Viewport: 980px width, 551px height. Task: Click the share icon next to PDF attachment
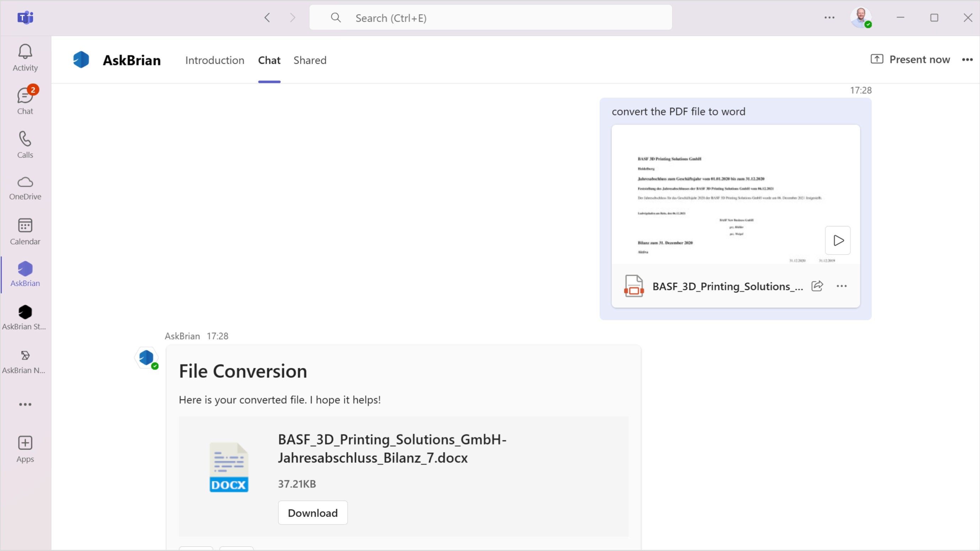point(817,286)
